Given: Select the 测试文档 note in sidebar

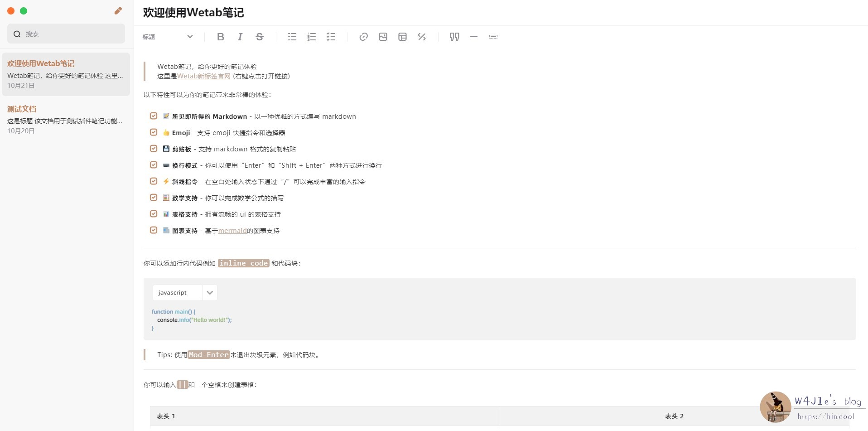Looking at the screenshot, I should (66, 119).
